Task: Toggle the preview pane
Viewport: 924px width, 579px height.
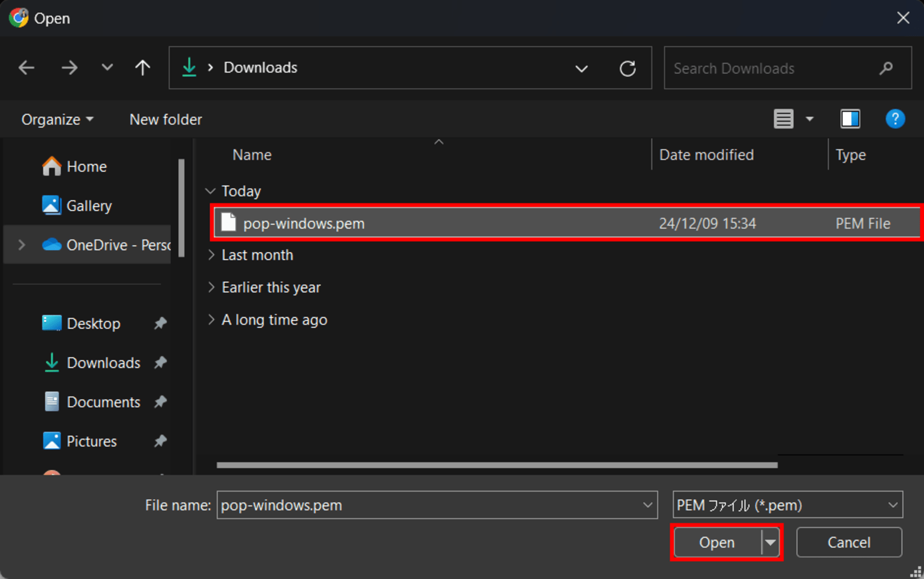Action: point(850,119)
